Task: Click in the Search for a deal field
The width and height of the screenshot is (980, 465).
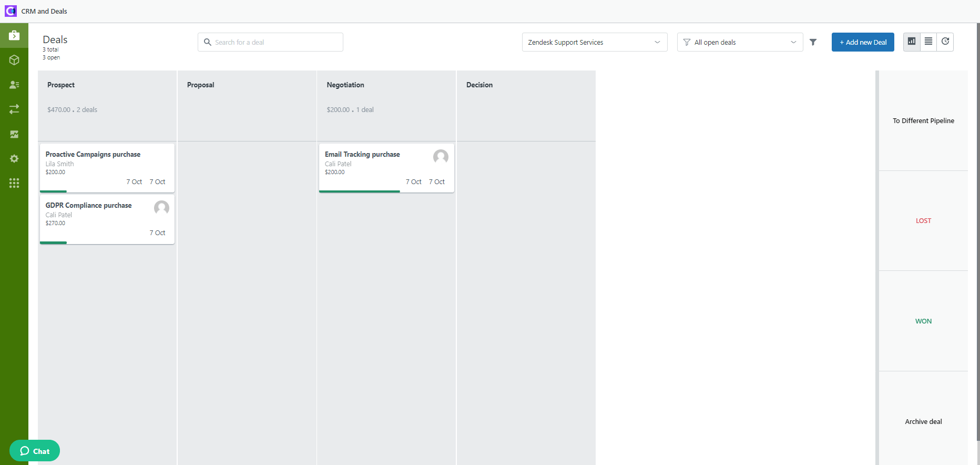Action: click(x=270, y=42)
